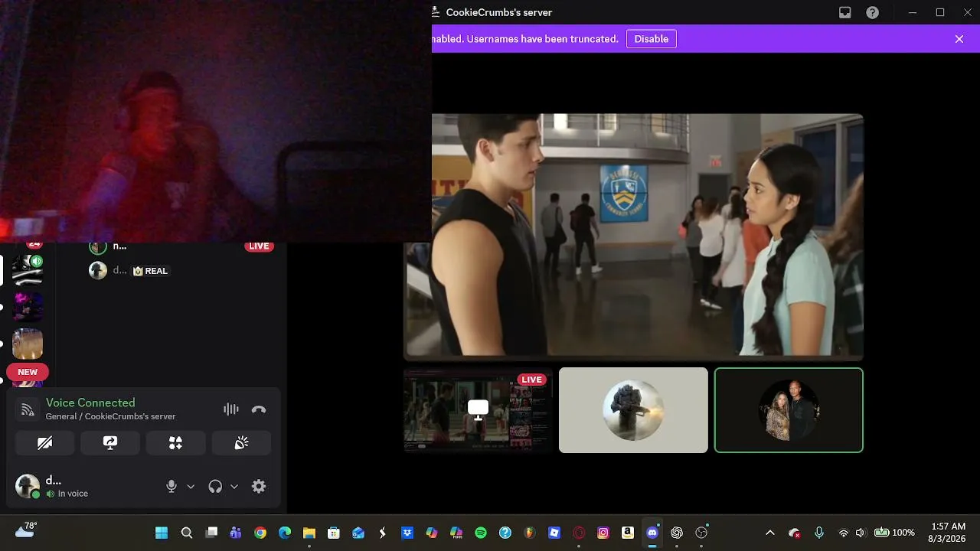Open Instagram from taskbar

603,533
